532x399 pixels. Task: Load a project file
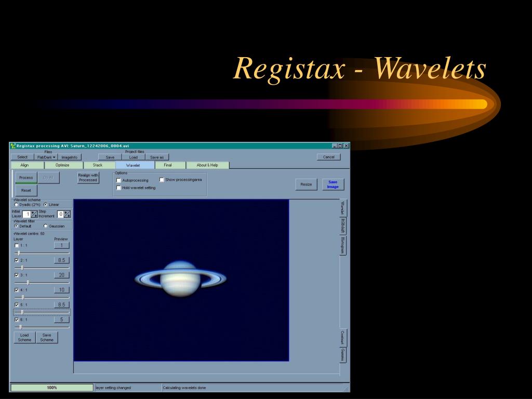tap(134, 157)
